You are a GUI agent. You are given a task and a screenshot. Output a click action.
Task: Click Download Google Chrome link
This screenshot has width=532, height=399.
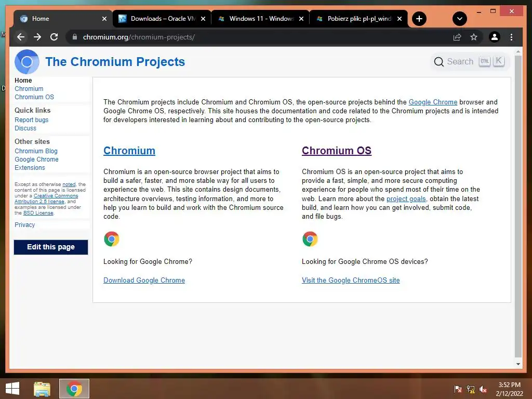coord(144,280)
